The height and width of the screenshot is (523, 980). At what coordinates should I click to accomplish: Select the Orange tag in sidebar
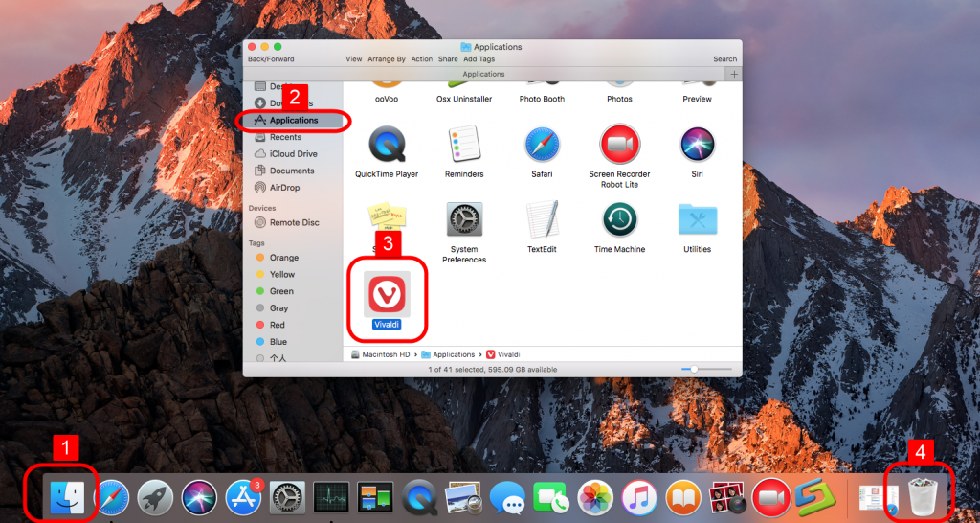tap(283, 258)
